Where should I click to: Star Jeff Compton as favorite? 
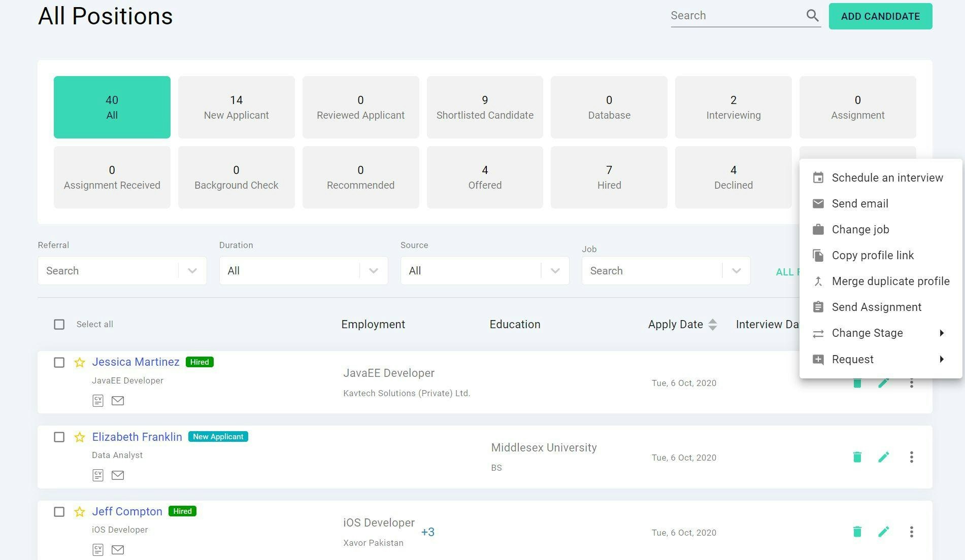(x=79, y=512)
